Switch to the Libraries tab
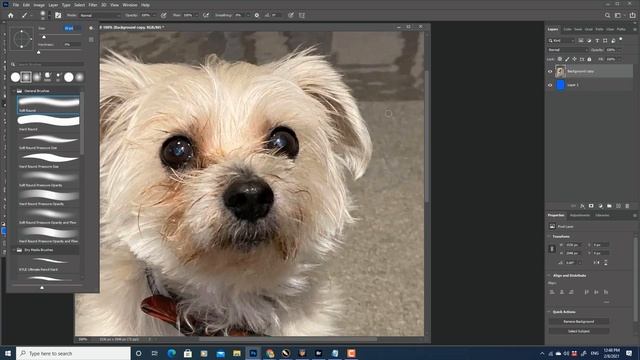The height and width of the screenshot is (360, 640). [x=602, y=215]
